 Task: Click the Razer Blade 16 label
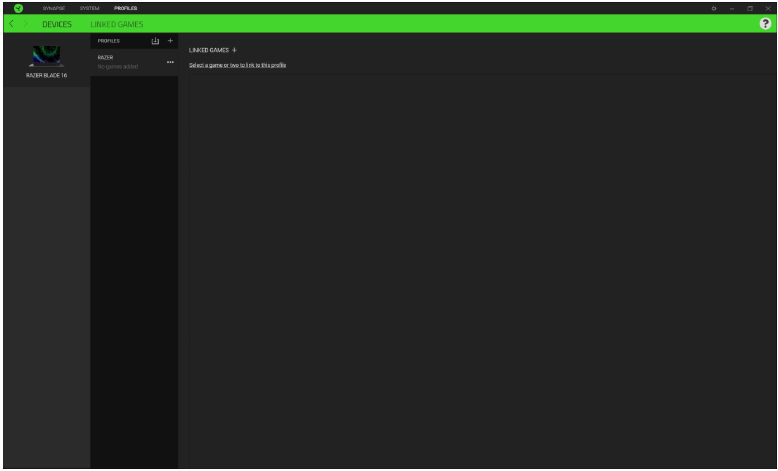pos(47,75)
